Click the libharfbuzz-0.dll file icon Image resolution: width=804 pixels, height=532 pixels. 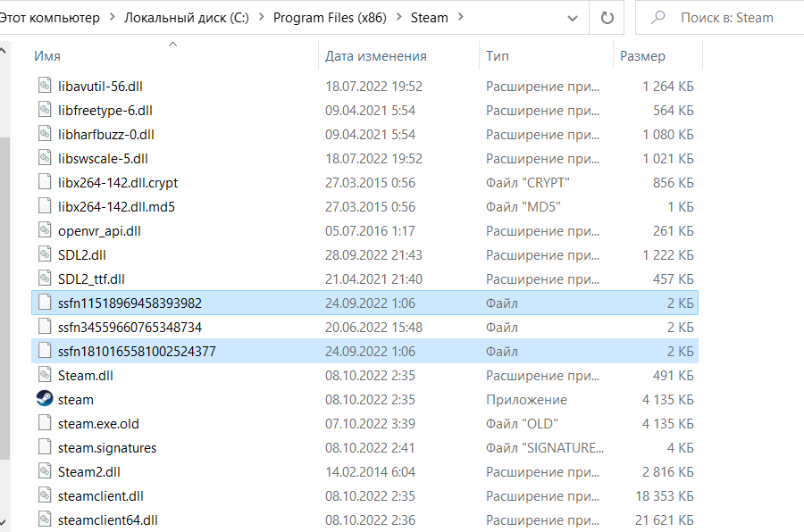pyautogui.click(x=45, y=133)
